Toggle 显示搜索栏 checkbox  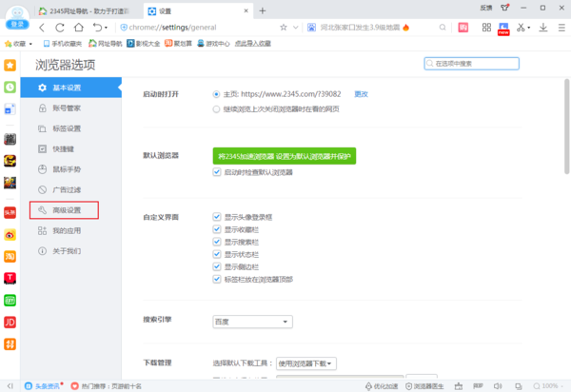click(x=217, y=242)
